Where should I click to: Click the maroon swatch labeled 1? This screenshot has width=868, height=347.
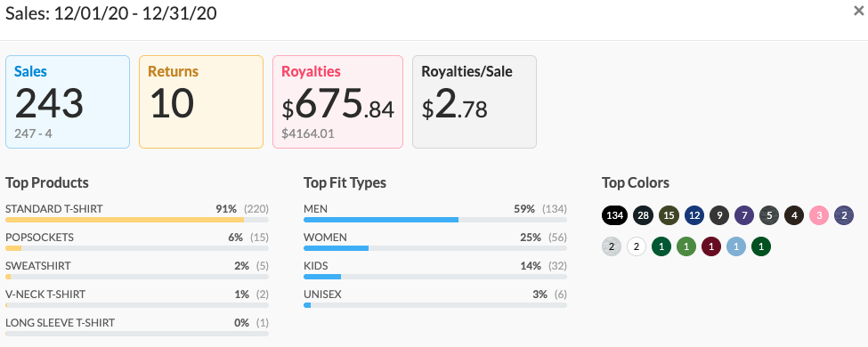[711, 246]
